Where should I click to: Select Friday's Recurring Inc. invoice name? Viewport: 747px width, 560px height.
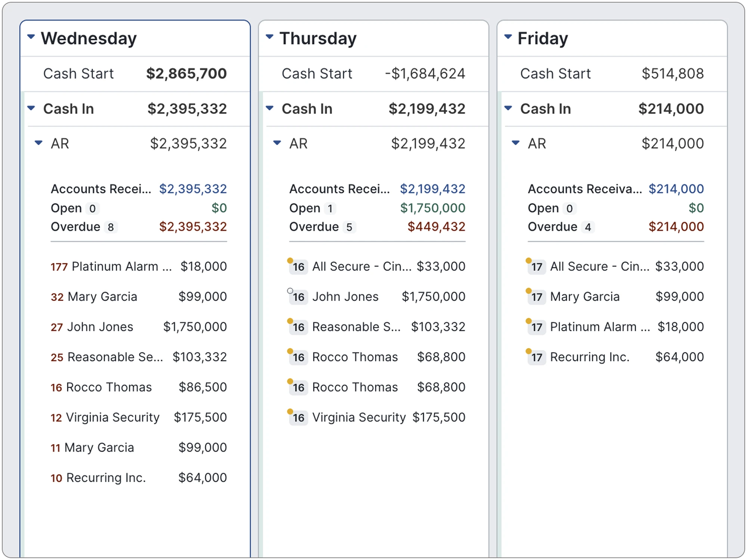[590, 357]
